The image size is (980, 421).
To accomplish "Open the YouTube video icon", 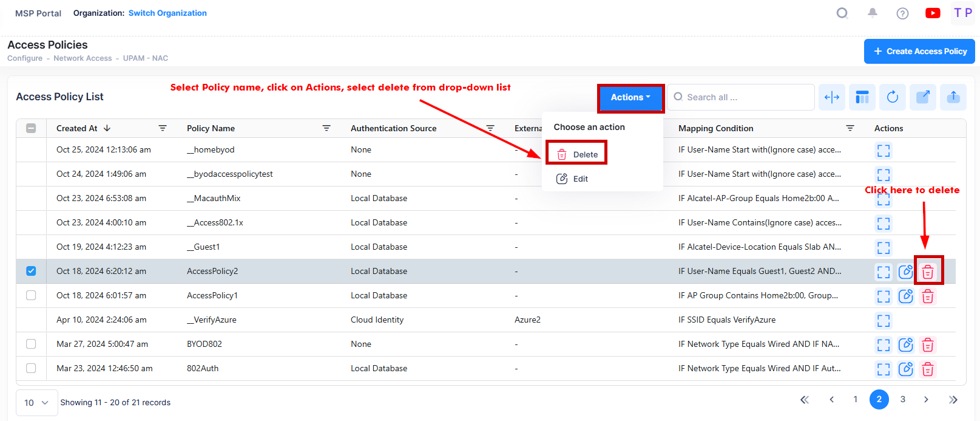I will pyautogui.click(x=932, y=13).
